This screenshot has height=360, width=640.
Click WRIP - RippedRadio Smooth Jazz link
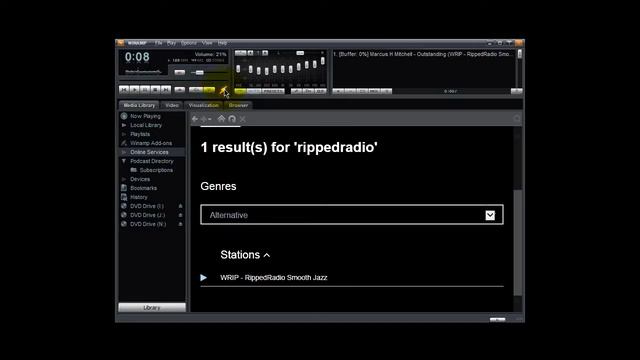click(273, 278)
